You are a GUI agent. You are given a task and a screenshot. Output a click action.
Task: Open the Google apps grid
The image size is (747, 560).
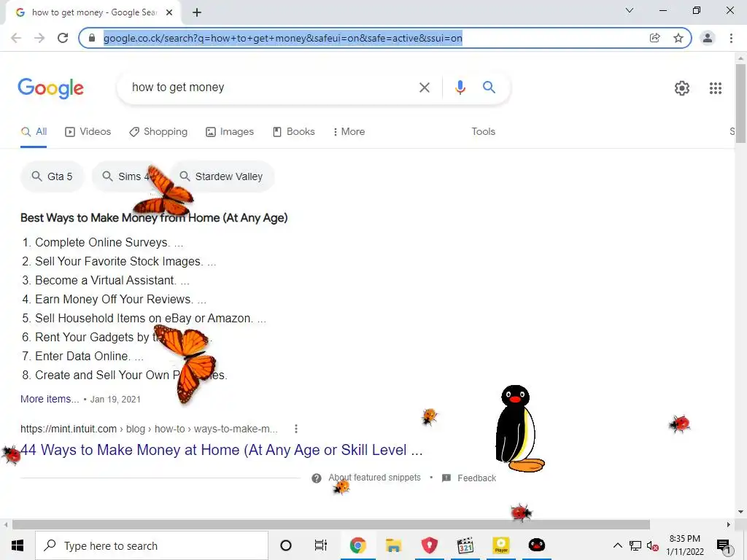point(715,88)
